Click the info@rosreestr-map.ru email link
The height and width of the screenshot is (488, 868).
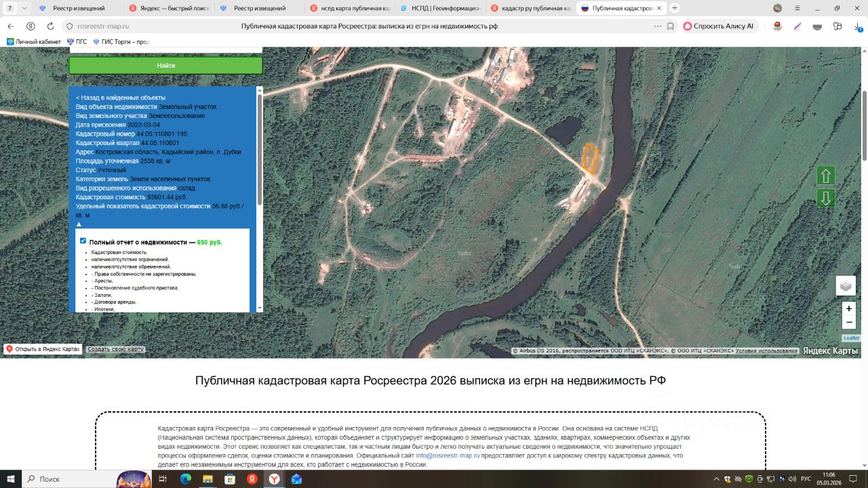click(x=448, y=455)
